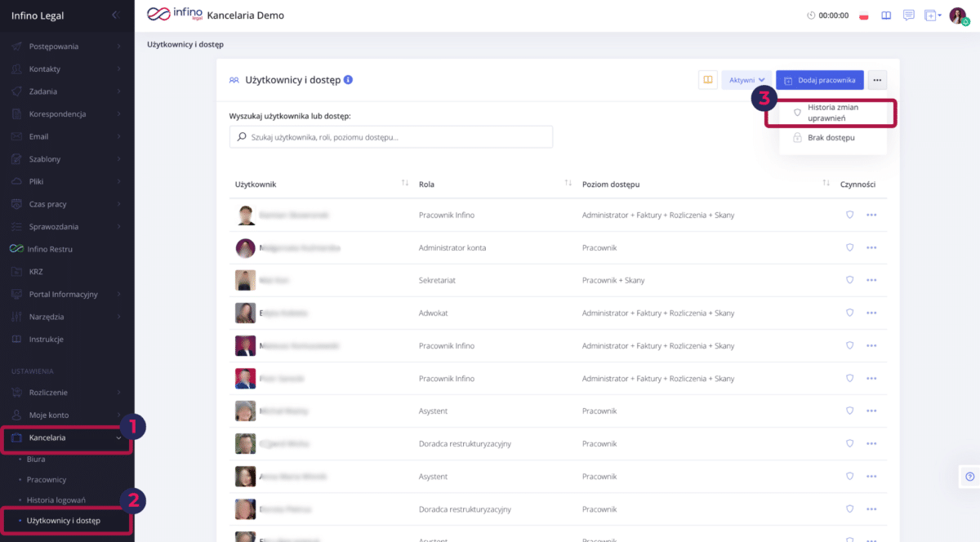Collapse the Kancelaria settings section
980x542 pixels.
click(x=67, y=438)
